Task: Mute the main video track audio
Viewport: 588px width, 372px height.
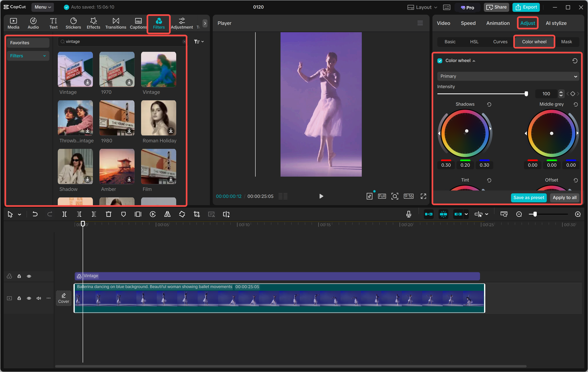Action: (39, 298)
